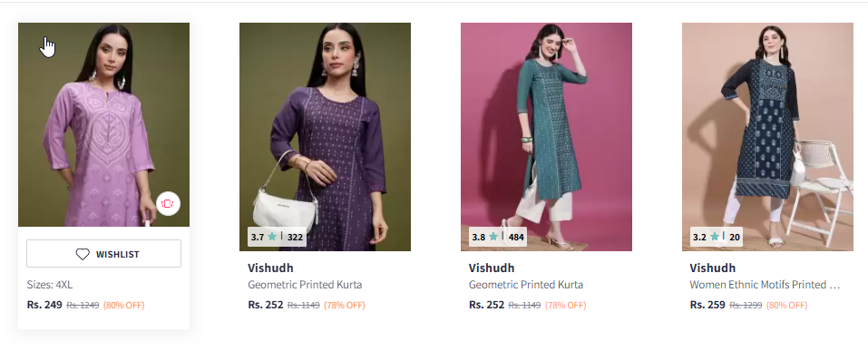Open the teal kurta product image

546,137
